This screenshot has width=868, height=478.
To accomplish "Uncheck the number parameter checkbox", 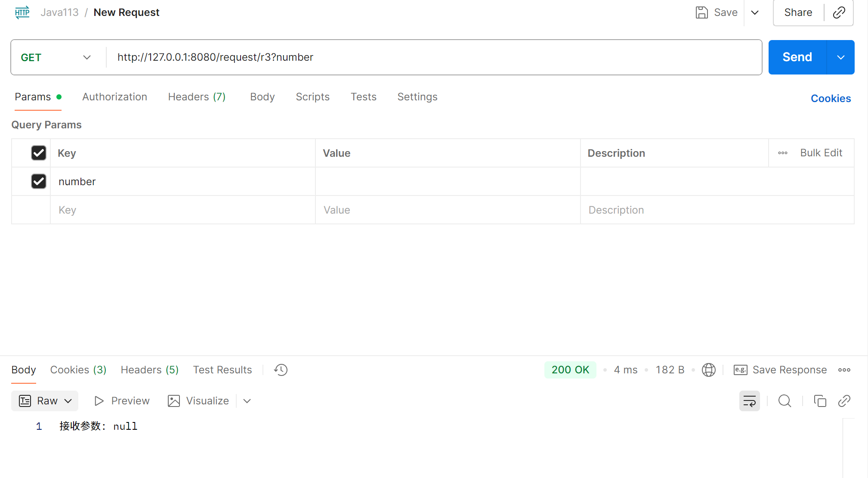I will coord(39,181).
